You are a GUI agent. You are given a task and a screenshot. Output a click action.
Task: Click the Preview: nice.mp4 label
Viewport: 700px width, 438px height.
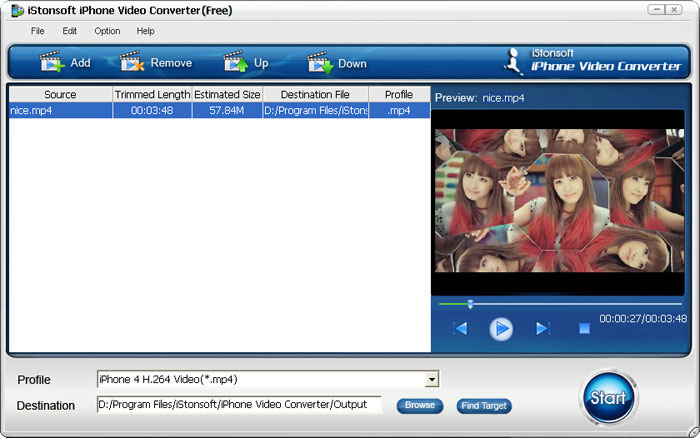coord(479,98)
